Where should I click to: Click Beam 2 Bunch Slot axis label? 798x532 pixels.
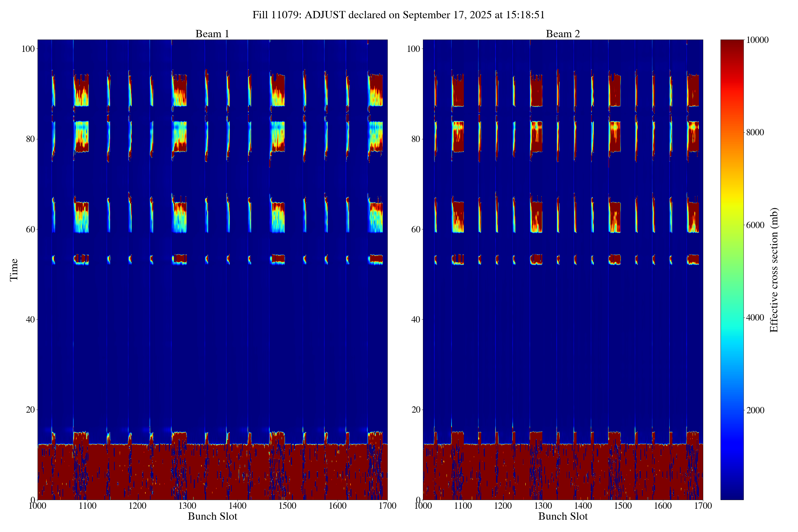pyautogui.click(x=563, y=516)
